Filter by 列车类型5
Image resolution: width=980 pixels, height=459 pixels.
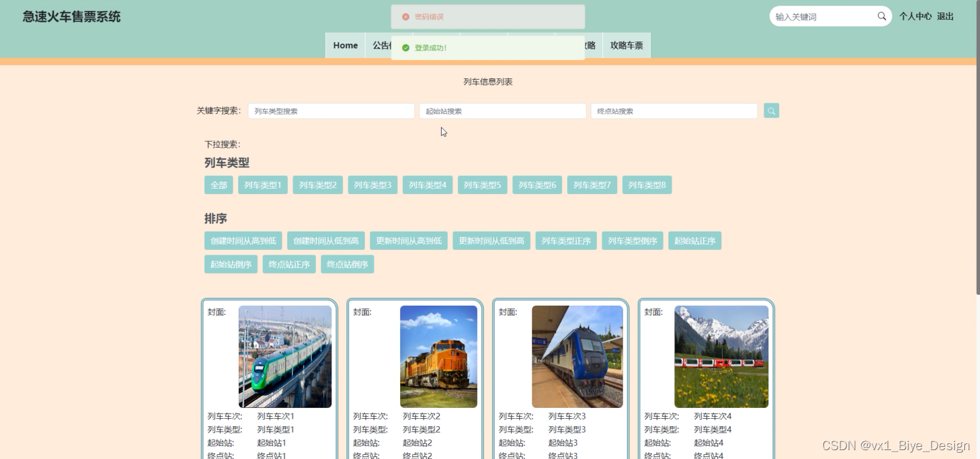[x=483, y=185]
